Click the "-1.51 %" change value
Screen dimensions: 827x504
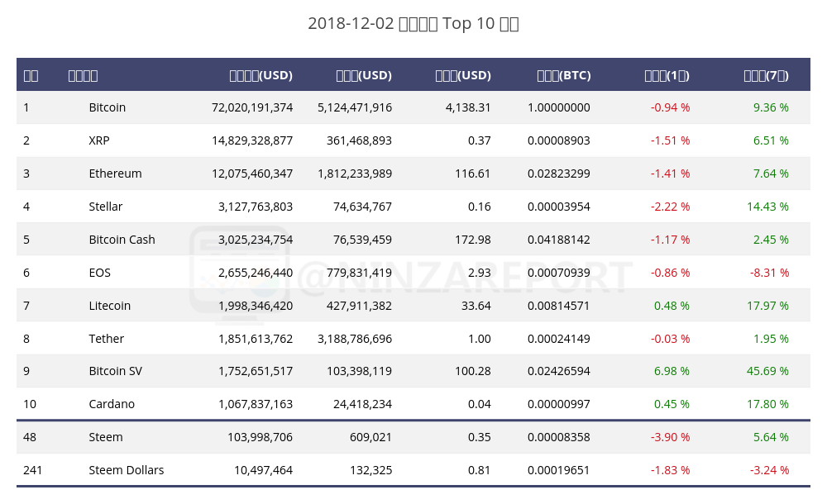(x=670, y=140)
